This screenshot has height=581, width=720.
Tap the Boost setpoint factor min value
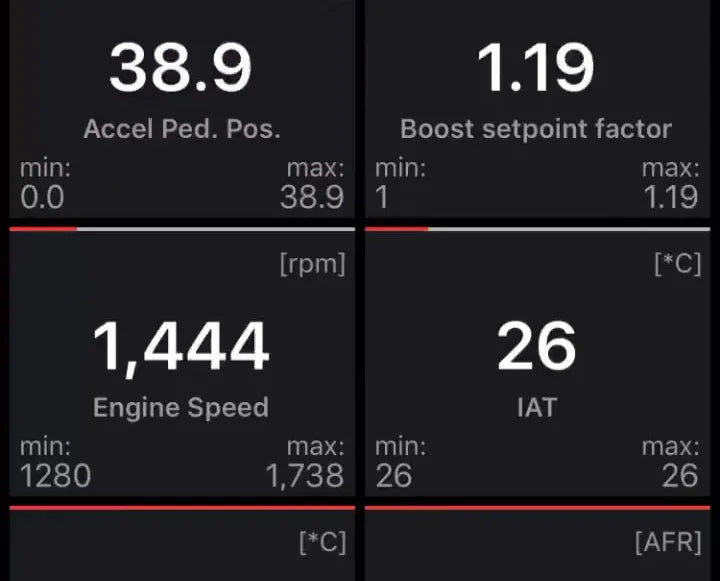pyautogui.click(x=383, y=197)
